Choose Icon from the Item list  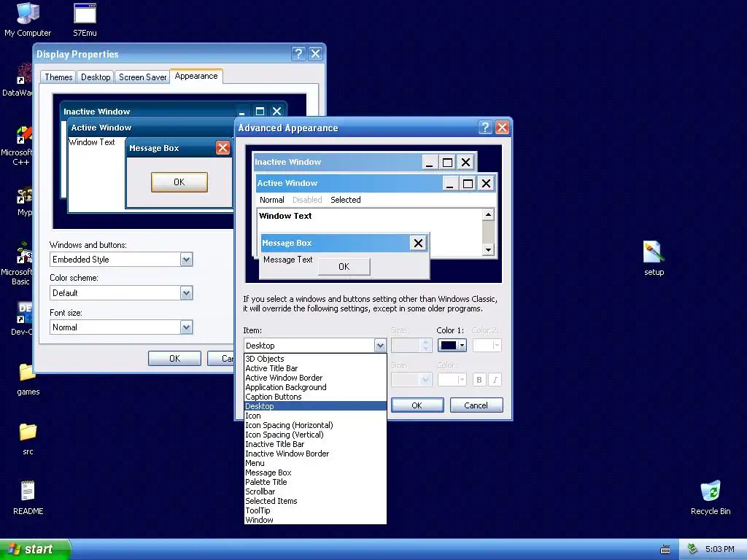(315, 416)
